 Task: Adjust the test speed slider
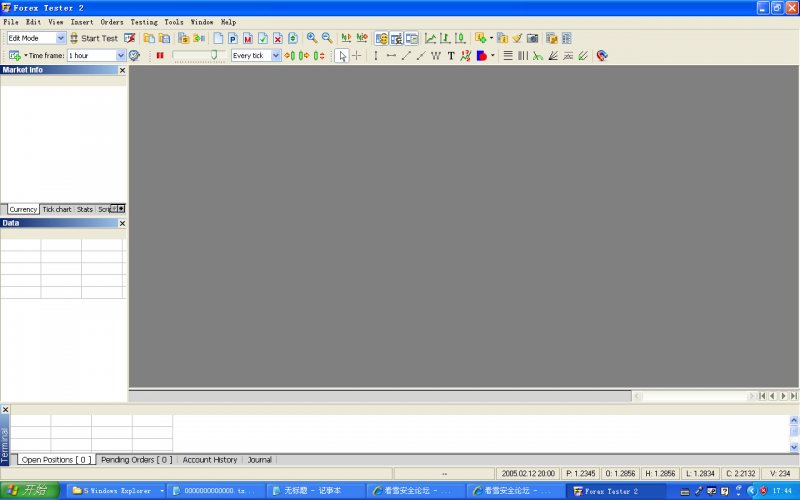click(x=214, y=55)
